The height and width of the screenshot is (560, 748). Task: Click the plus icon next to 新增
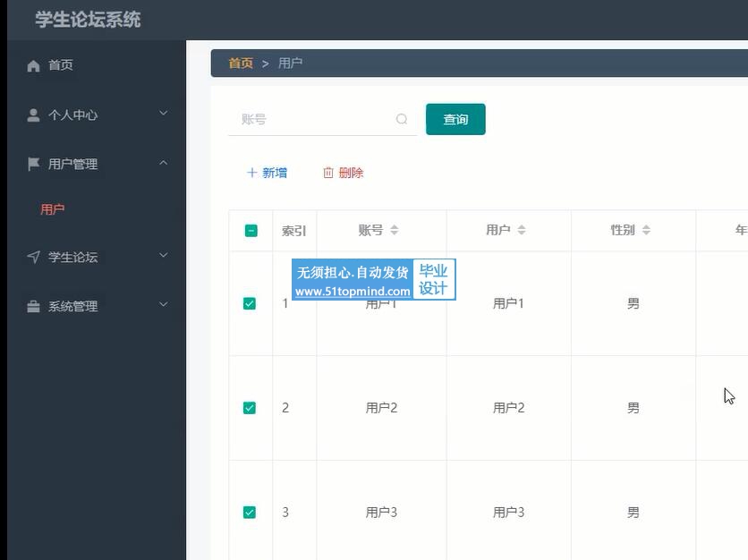pos(252,173)
